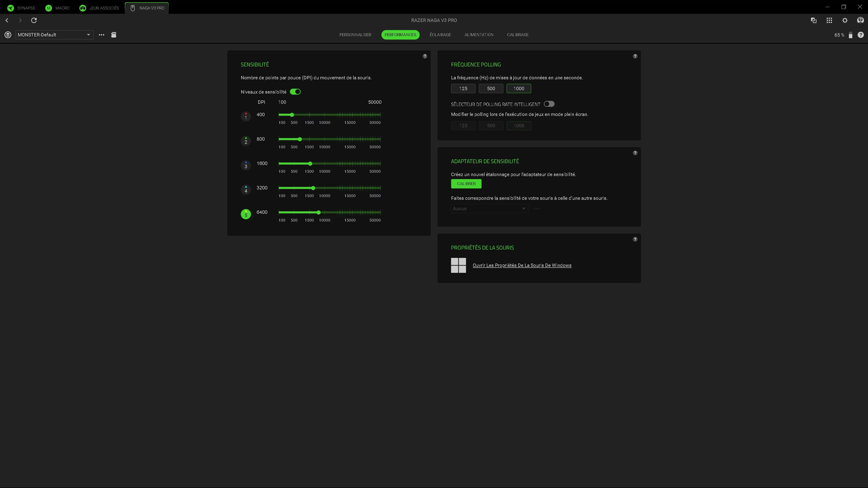The height and width of the screenshot is (488, 868).
Task: Click the green Calibrer button
Action: (466, 184)
